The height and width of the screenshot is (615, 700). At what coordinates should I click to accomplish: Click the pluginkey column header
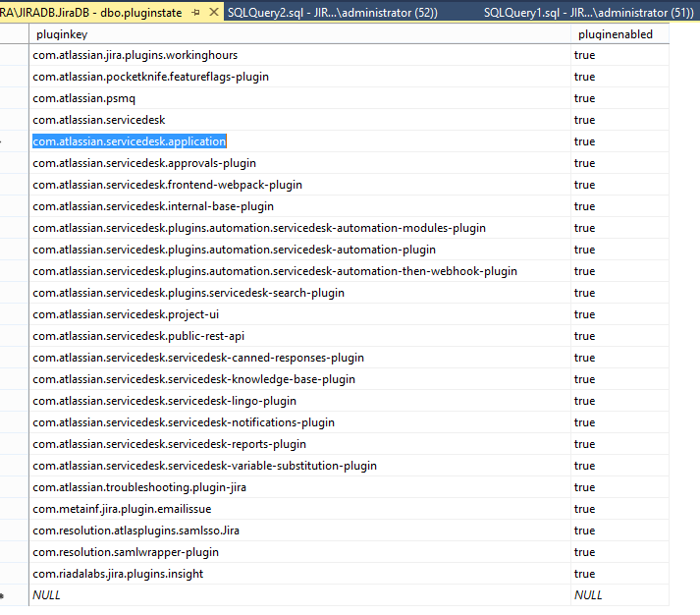(300, 34)
